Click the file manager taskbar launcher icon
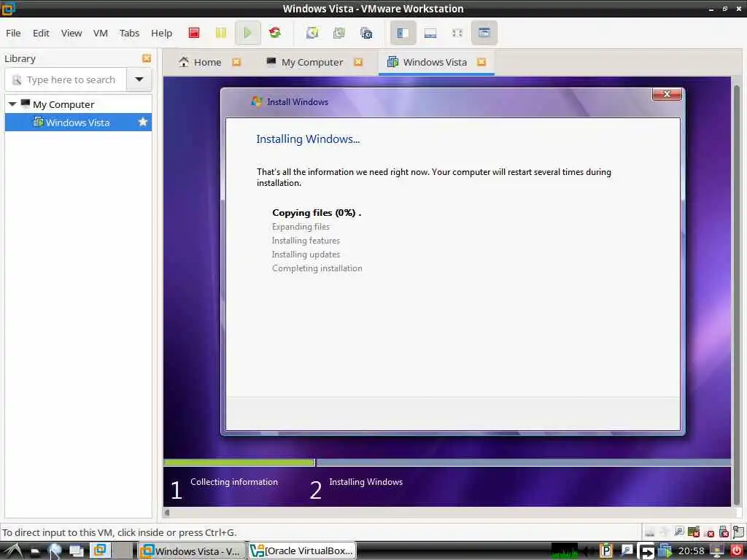Image resolution: width=747 pixels, height=560 pixels. (35, 551)
